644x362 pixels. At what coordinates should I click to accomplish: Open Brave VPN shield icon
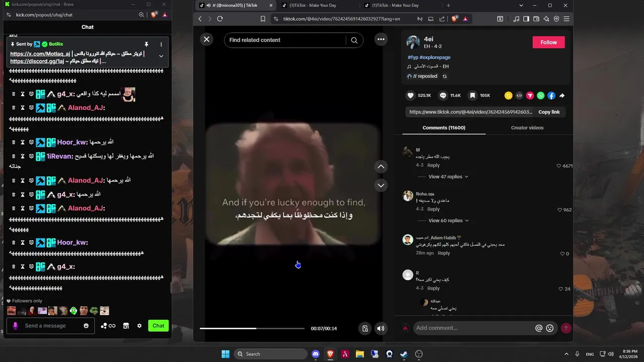[556, 19]
